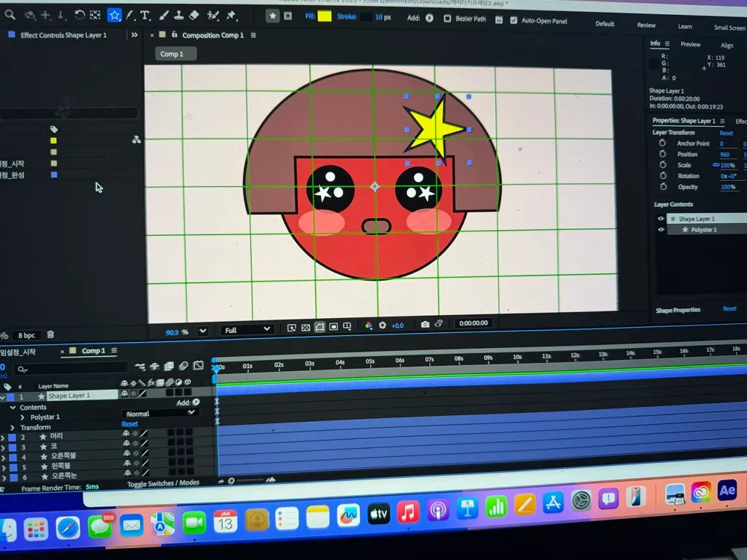Toggle the composition lock icon
The image size is (747, 560).
coord(174,35)
